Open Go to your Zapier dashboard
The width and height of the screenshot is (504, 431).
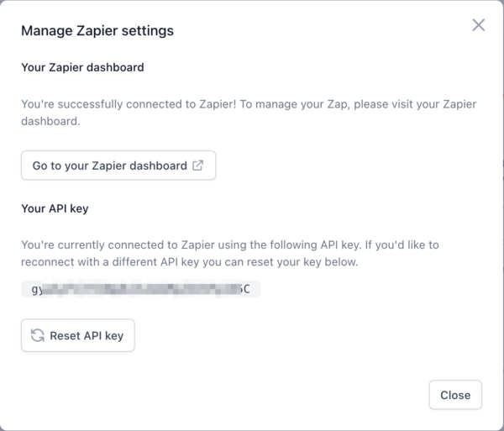118,166
